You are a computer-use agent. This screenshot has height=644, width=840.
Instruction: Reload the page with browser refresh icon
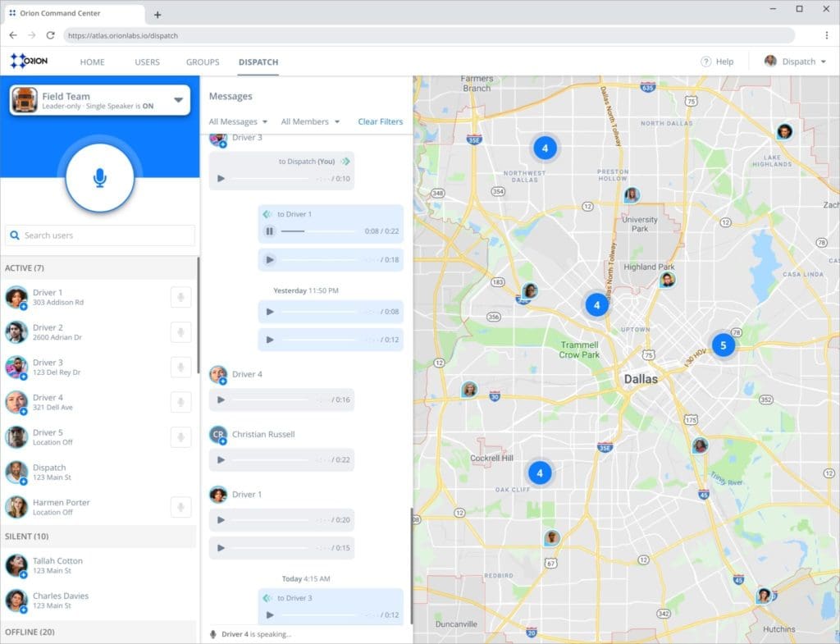(51, 35)
